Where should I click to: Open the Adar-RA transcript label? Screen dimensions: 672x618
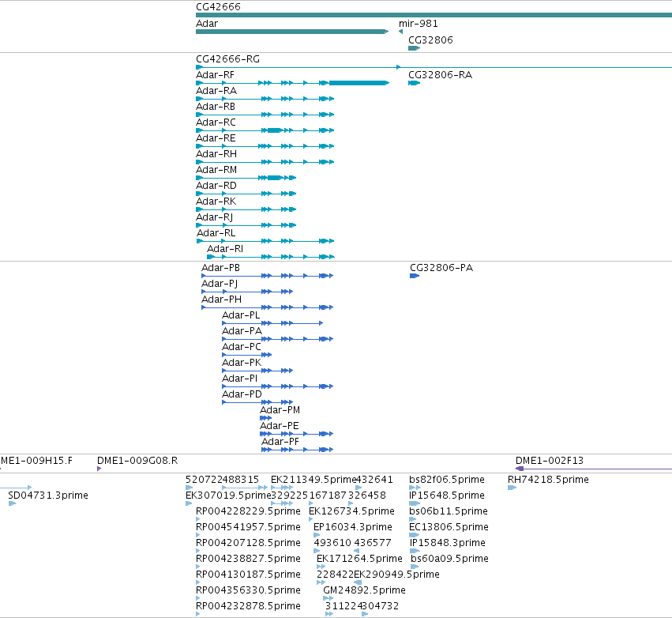click(x=216, y=91)
